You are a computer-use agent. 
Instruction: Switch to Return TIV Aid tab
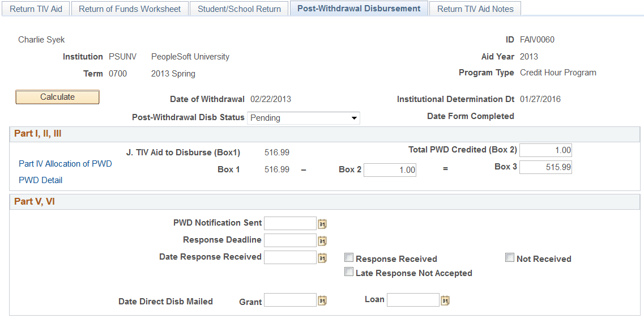(x=36, y=9)
